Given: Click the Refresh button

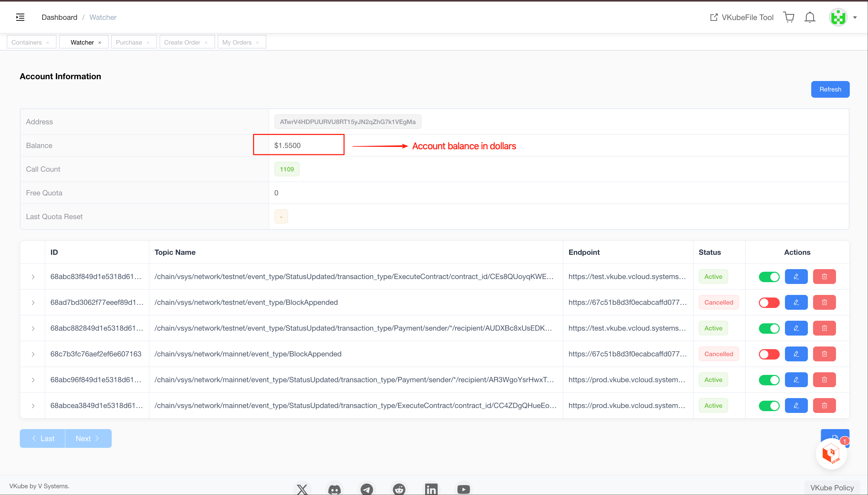Looking at the screenshot, I should tap(830, 89).
